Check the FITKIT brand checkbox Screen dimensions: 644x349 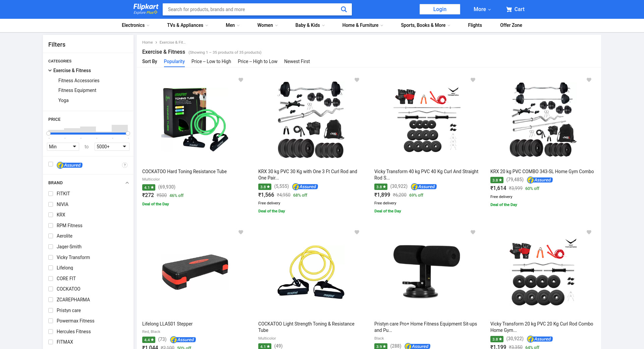(x=51, y=194)
